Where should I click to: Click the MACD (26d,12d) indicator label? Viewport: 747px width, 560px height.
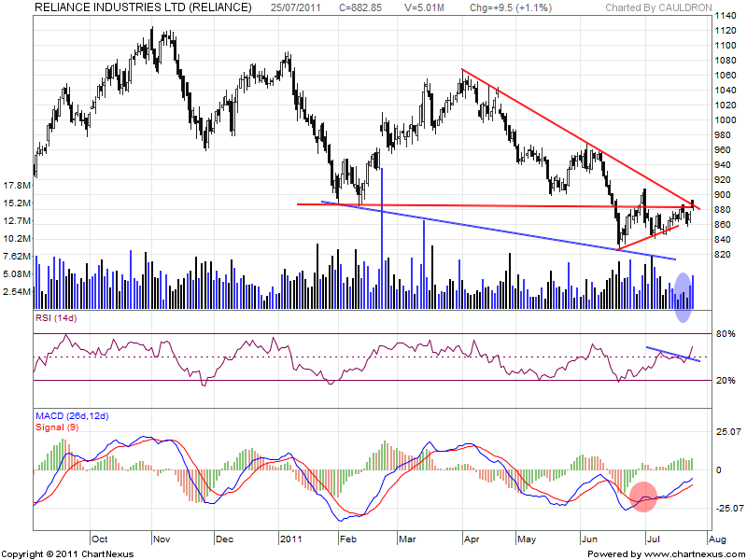73,415
